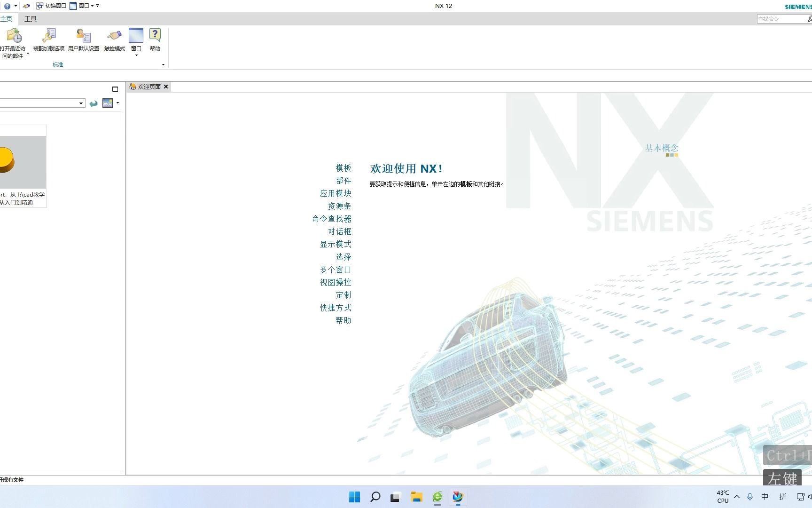Open the welcome page Help (帮助) link
This screenshot has width=812, height=508.
(344, 320)
